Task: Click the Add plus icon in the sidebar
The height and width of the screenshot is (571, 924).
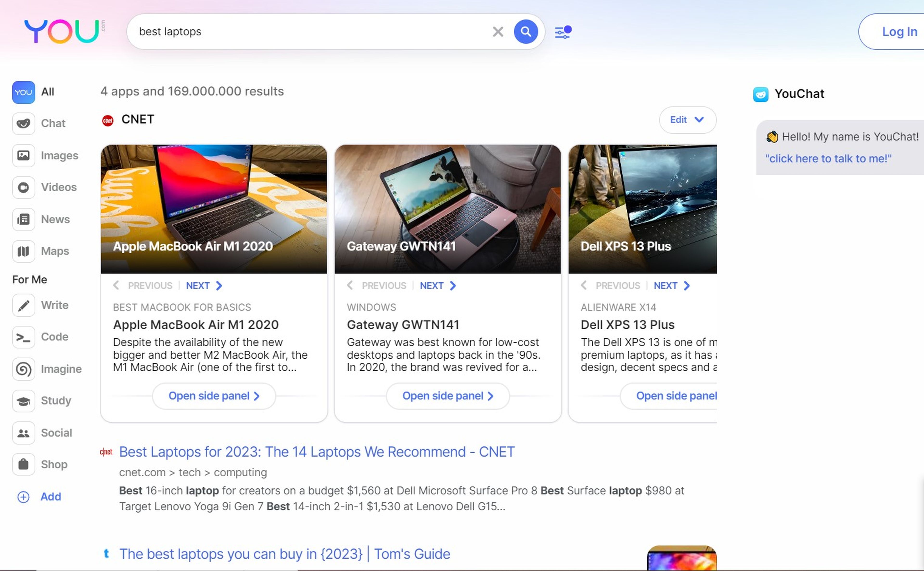Action: [23, 497]
